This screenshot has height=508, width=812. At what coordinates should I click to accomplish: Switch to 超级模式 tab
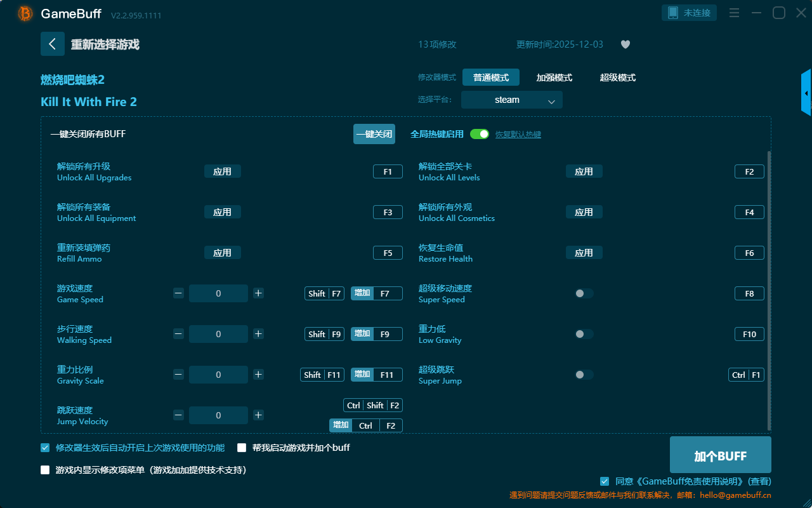[617, 77]
